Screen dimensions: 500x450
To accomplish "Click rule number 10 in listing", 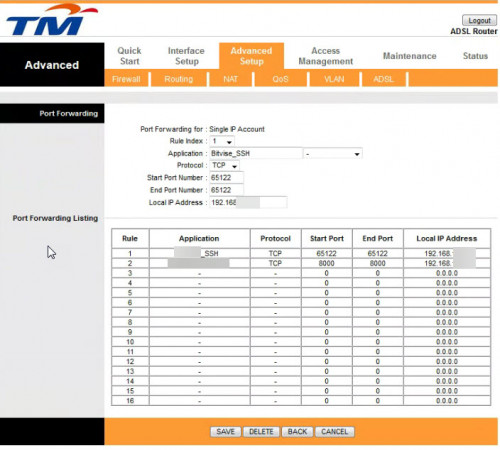I will 130,342.
